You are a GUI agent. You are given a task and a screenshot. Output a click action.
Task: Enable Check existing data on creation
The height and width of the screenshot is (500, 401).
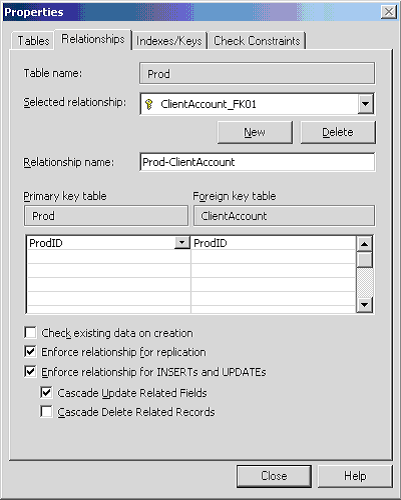(30, 333)
